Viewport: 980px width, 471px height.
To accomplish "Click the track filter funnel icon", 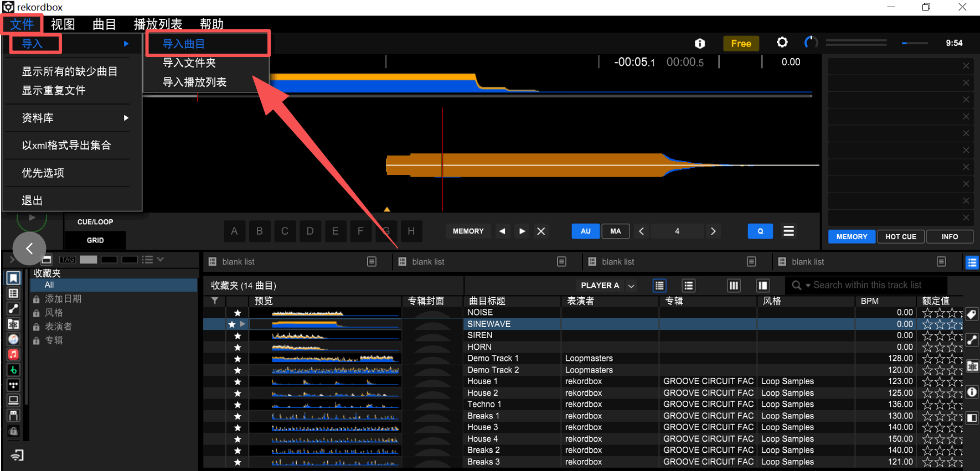I will [215, 301].
